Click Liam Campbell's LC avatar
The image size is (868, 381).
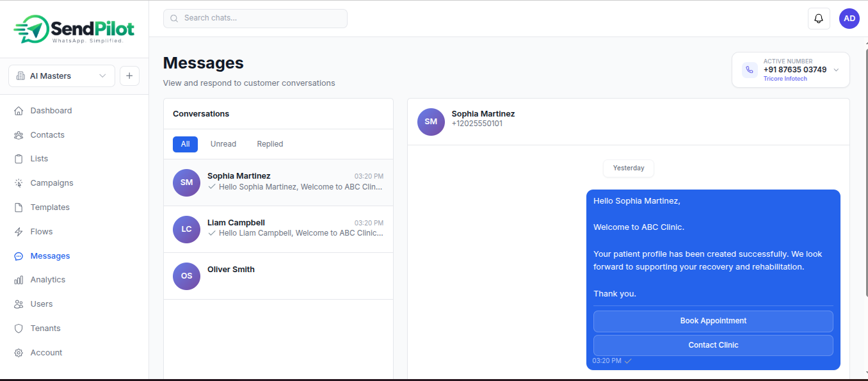click(186, 229)
